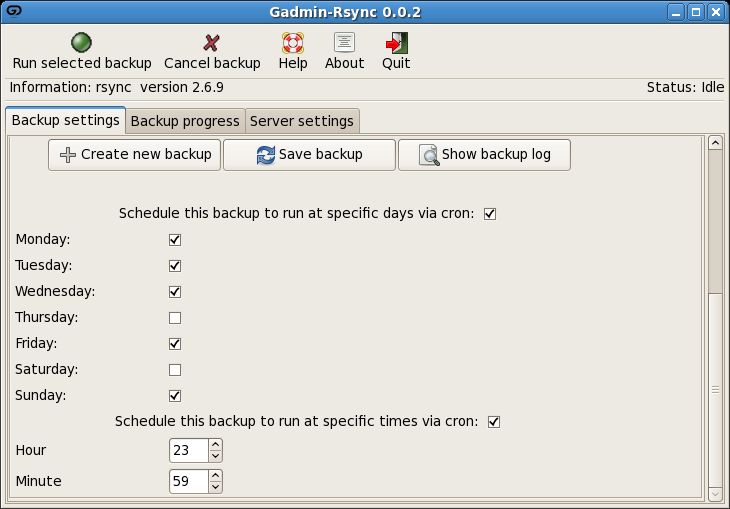This screenshot has width=730, height=509.
Task: Close the Gadmin-Rsync window
Action: (716, 12)
